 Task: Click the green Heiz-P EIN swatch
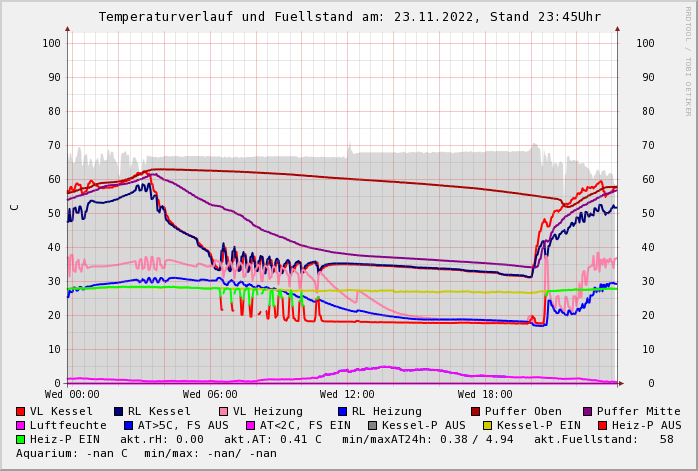[x=21, y=439]
